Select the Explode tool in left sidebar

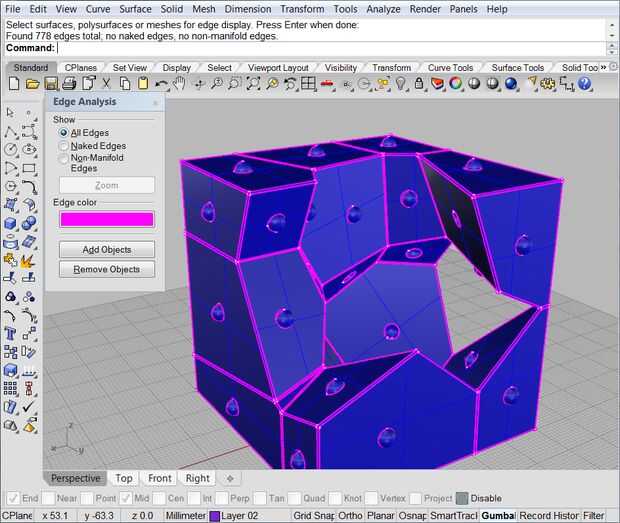[x=29, y=261]
